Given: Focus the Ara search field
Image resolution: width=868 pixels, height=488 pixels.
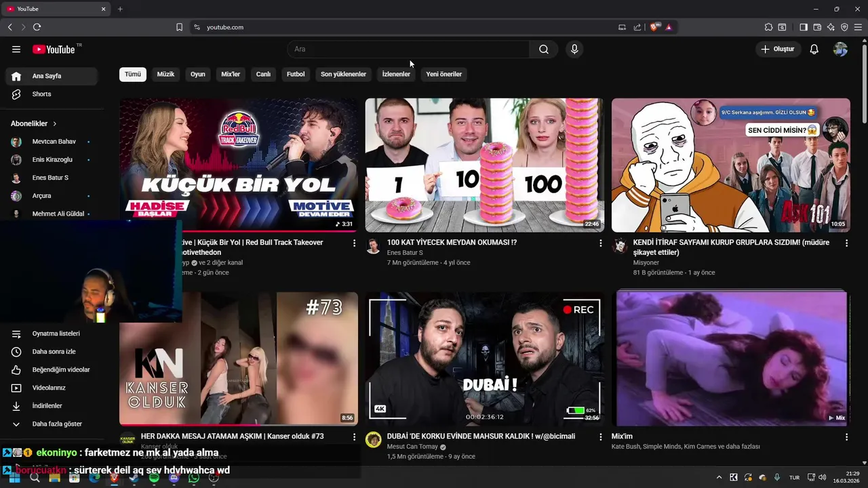Looking at the screenshot, I should pyautogui.click(x=408, y=49).
